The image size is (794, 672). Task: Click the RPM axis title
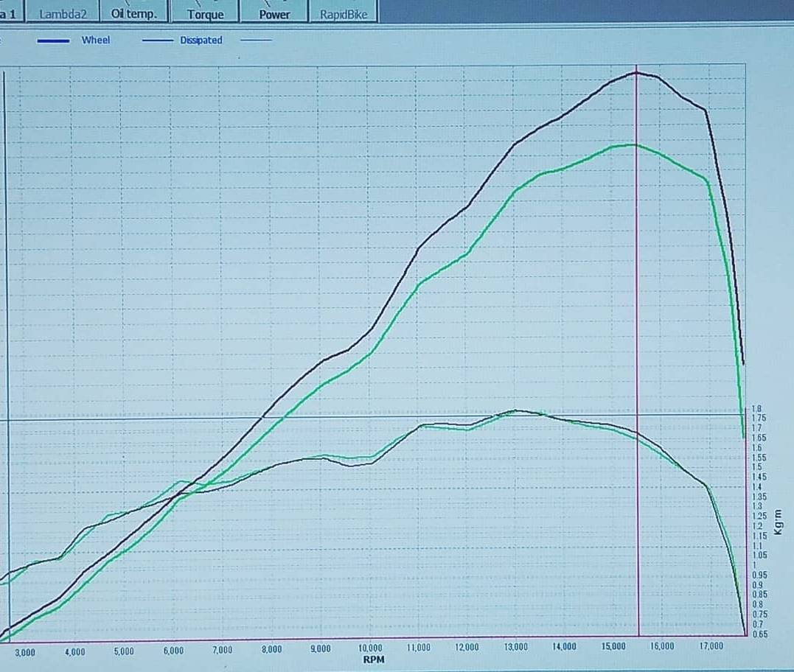click(x=374, y=659)
